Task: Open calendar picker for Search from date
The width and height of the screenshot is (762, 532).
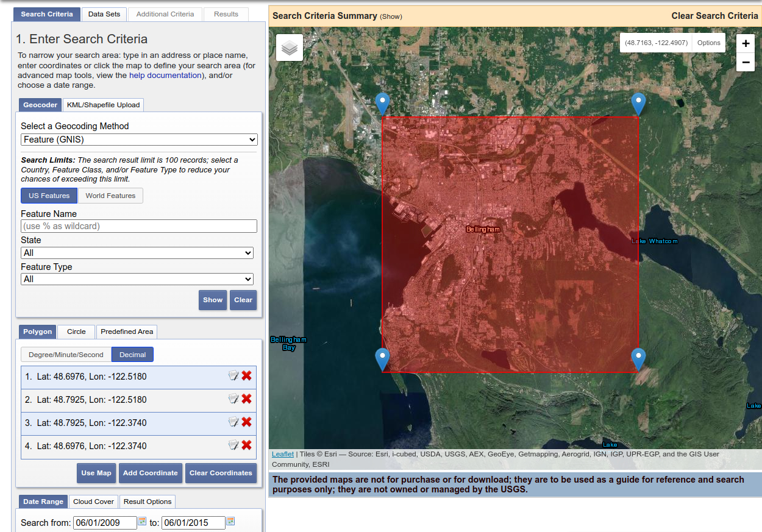Action: pos(143,522)
